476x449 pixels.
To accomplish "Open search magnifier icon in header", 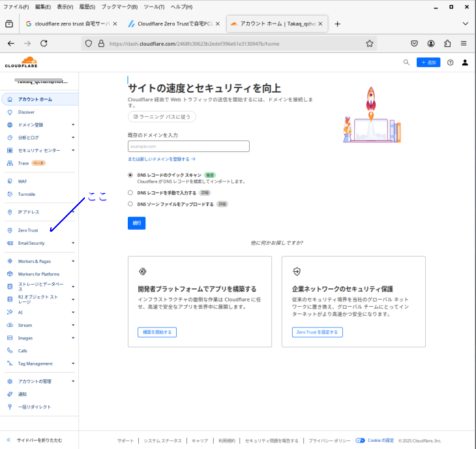I will [406, 63].
